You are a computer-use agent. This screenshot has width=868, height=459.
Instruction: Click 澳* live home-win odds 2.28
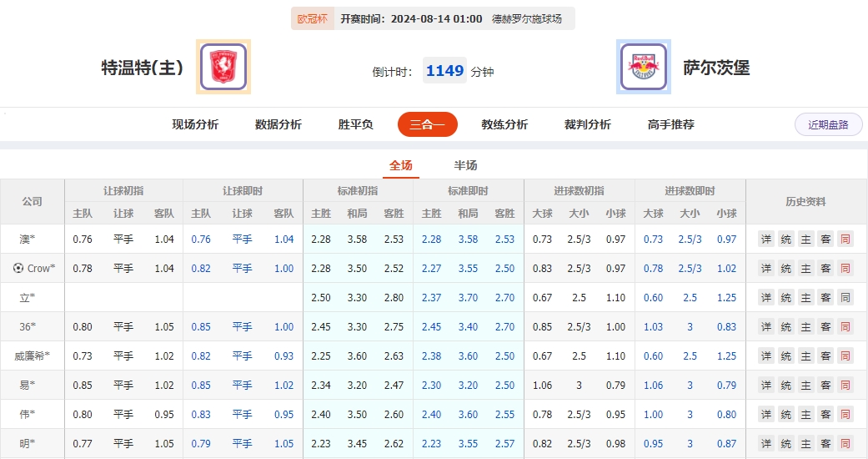pyautogui.click(x=431, y=240)
